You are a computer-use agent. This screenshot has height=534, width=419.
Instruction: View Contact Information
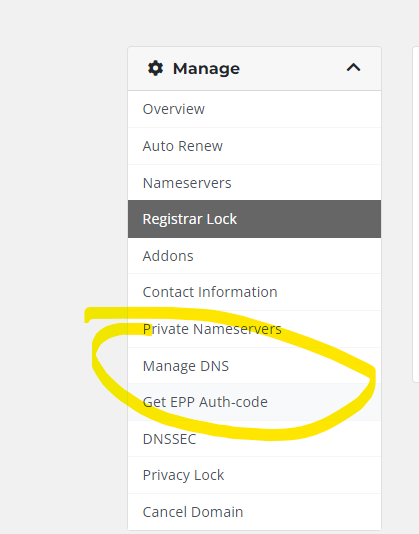254,292
